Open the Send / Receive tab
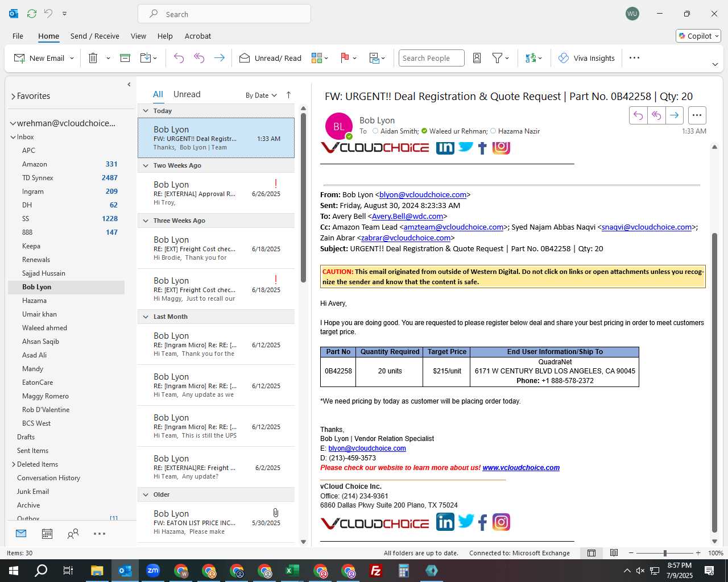This screenshot has width=728, height=582. coord(95,36)
